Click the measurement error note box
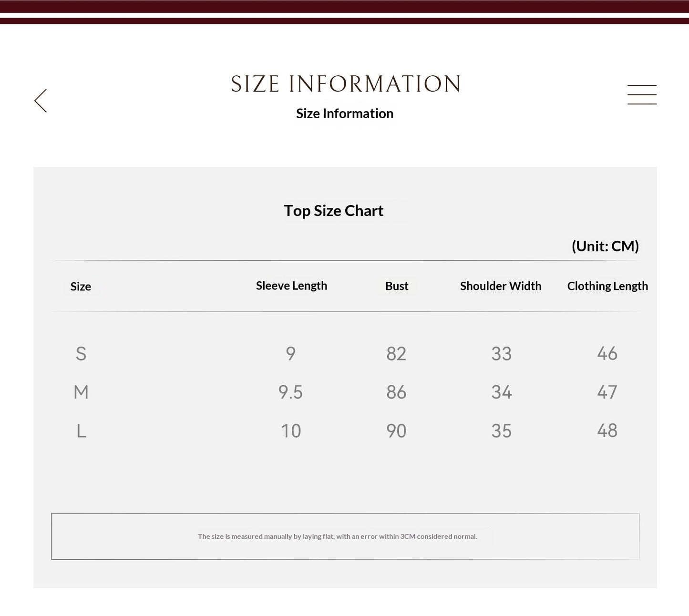The height and width of the screenshot is (616, 689). [x=345, y=536]
